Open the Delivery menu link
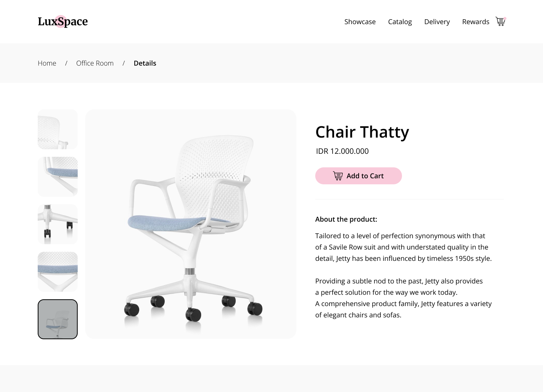 [437, 22]
